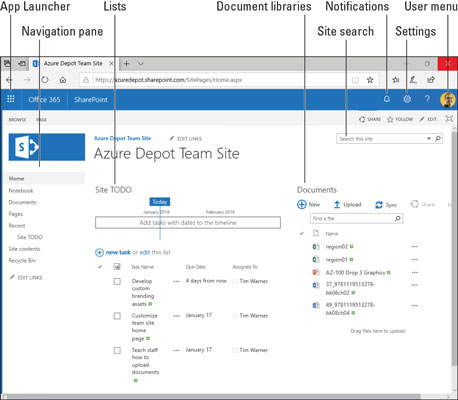
Task: Click the region02 Excel file icon
Action: [316, 247]
